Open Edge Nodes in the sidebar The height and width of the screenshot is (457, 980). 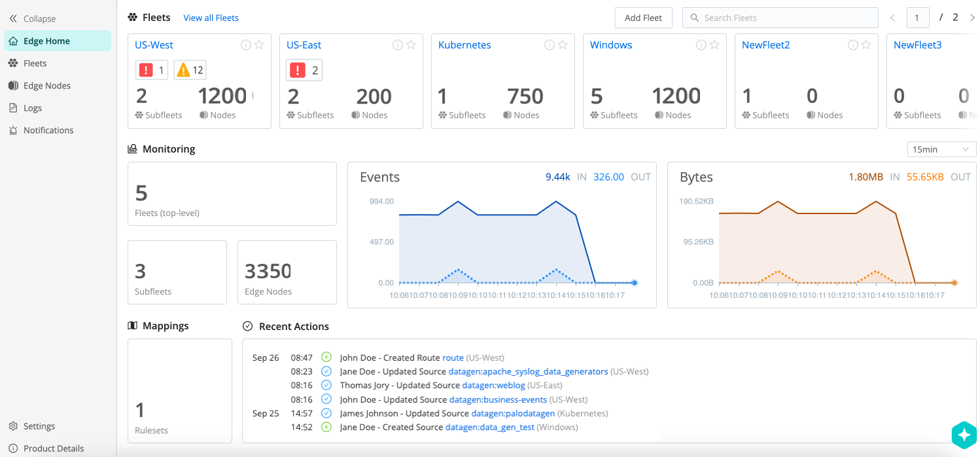(46, 86)
